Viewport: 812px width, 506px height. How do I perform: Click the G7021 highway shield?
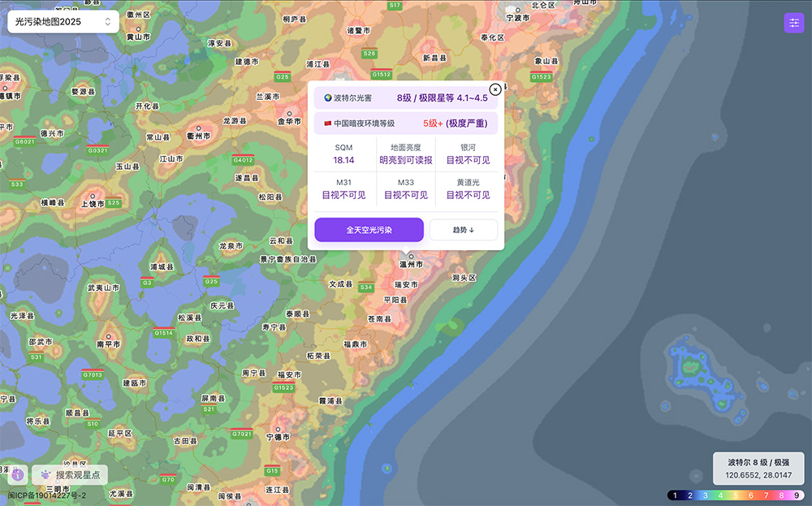[x=242, y=434]
